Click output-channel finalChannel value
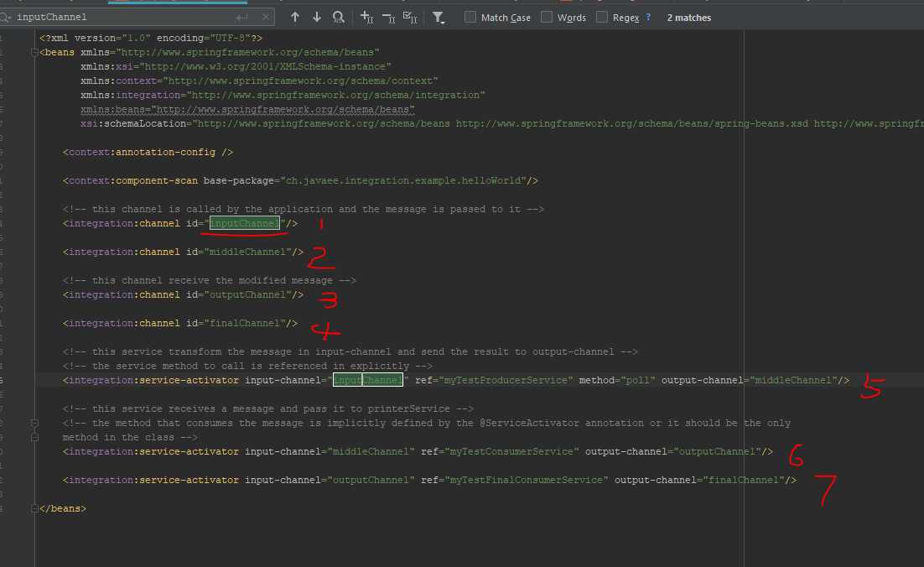This screenshot has width=924, height=567. coord(744,480)
